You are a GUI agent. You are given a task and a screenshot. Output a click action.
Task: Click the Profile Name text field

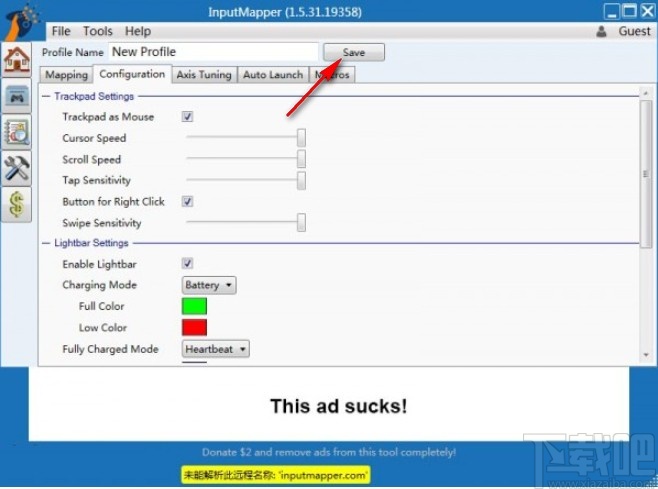(213, 52)
